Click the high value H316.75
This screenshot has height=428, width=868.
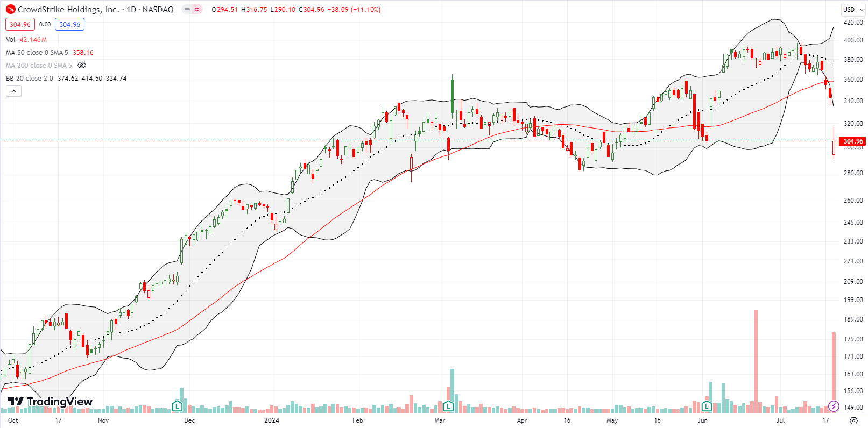tap(253, 9)
